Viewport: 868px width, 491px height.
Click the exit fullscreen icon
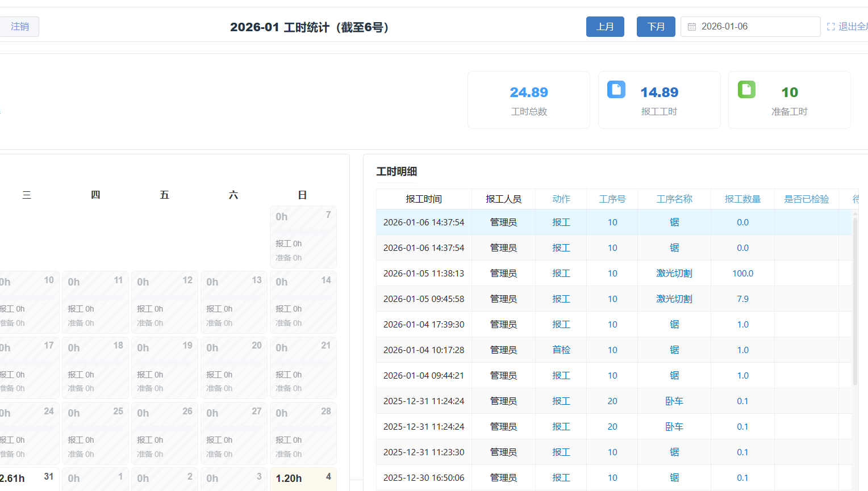831,27
